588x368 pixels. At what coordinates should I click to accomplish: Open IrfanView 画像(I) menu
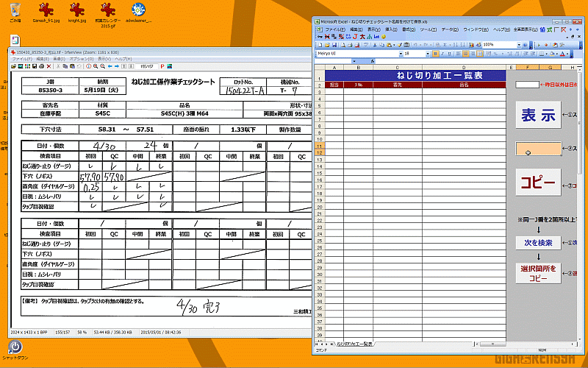click(x=60, y=59)
